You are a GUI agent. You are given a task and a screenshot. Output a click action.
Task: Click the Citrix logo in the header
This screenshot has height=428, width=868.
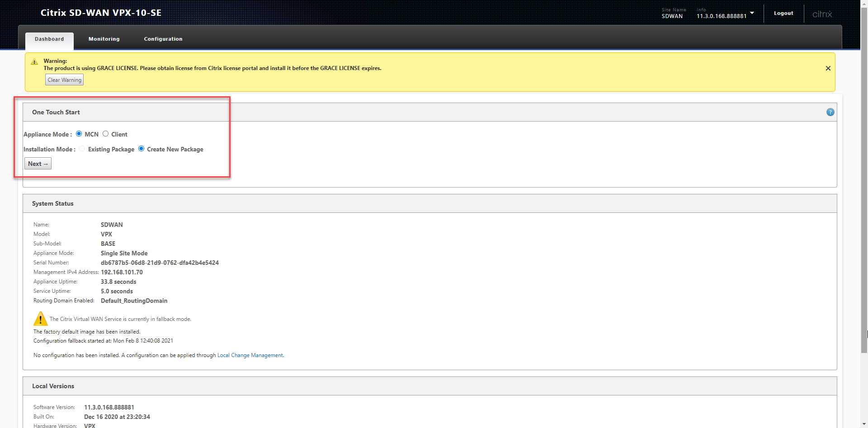(822, 14)
